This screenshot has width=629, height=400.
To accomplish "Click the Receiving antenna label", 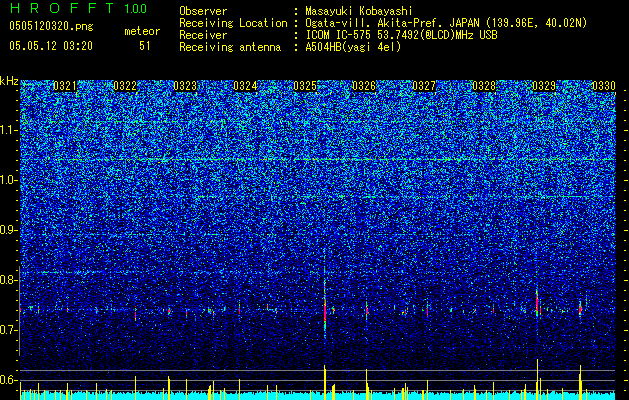I will (x=230, y=47).
